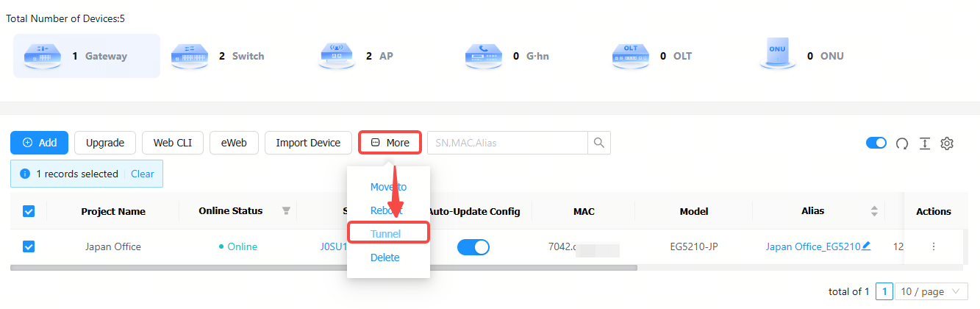980x309 pixels.
Task: Click the SN, MAC, Alias search field
Action: pyautogui.click(x=507, y=143)
